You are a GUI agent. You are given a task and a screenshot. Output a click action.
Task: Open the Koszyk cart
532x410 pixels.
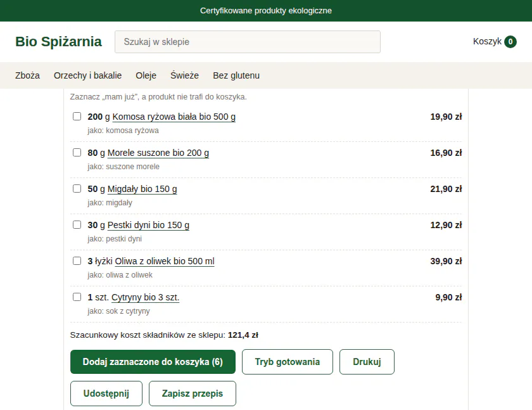pos(495,42)
